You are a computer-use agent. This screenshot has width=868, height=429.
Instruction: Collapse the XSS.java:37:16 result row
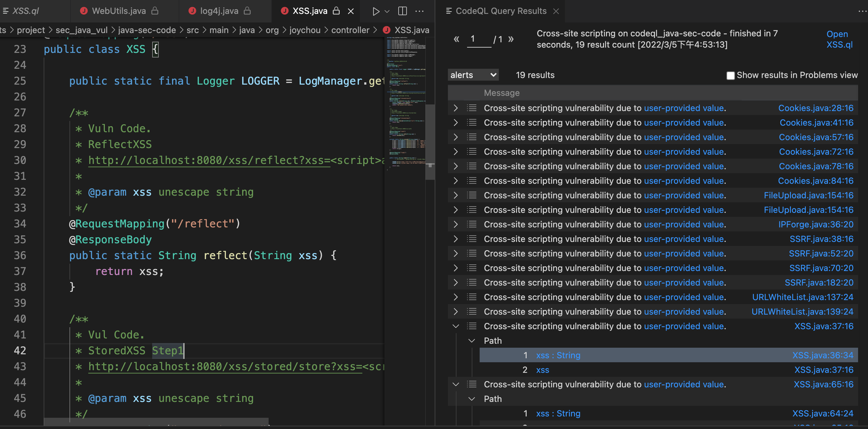tap(456, 326)
